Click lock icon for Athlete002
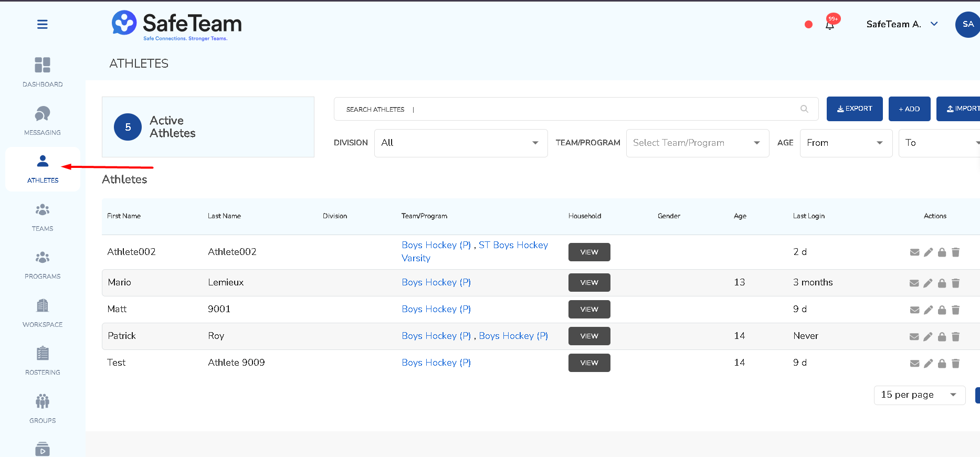 [942, 252]
